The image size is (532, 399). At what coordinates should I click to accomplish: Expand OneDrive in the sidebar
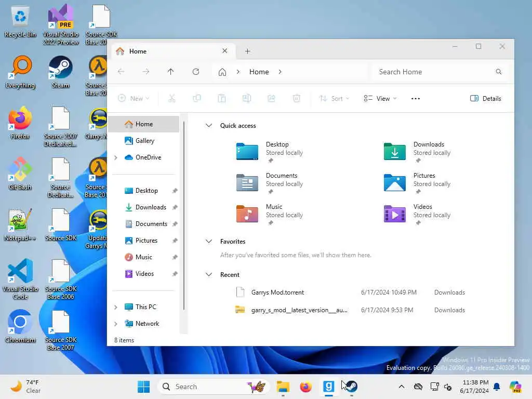116,157
